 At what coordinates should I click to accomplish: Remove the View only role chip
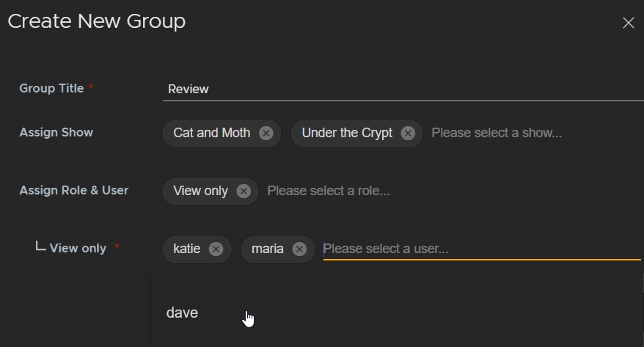point(244,191)
